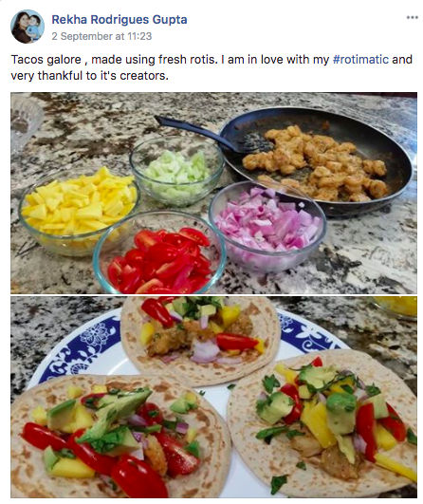Screen dimensions: 423x504
Task: Click the post text starting 'Tacos galore'
Action: [x=211, y=67]
